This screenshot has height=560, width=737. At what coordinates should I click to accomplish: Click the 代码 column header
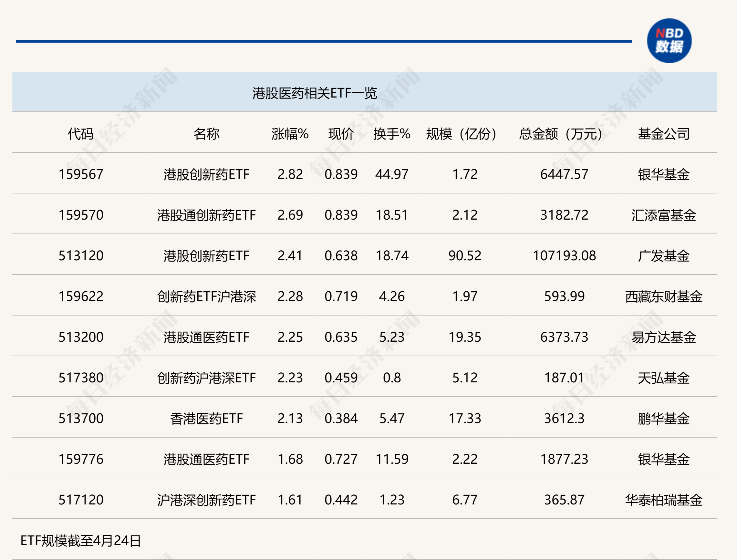coord(81,134)
